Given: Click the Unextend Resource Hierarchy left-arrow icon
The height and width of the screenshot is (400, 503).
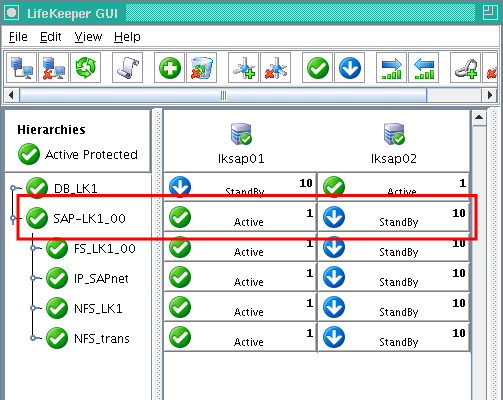Looking at the screenshot, I should pyautogui.click(x=424, y=68).
